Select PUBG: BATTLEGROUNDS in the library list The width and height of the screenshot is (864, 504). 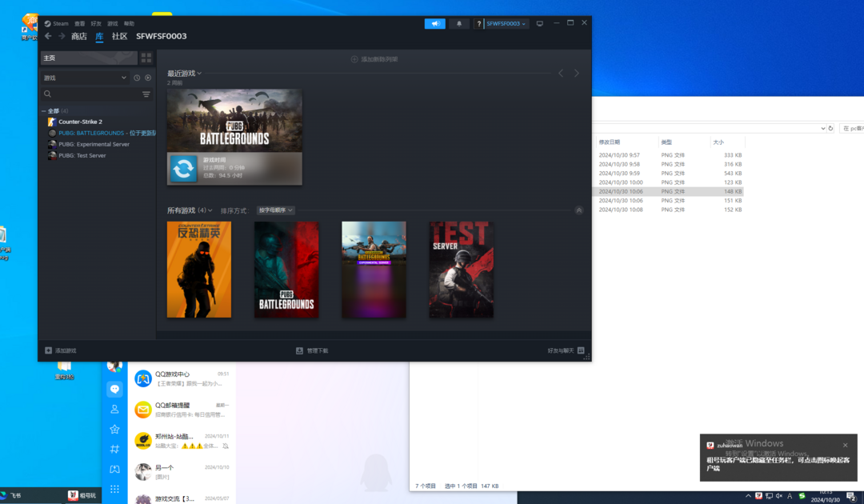point(102,133)
